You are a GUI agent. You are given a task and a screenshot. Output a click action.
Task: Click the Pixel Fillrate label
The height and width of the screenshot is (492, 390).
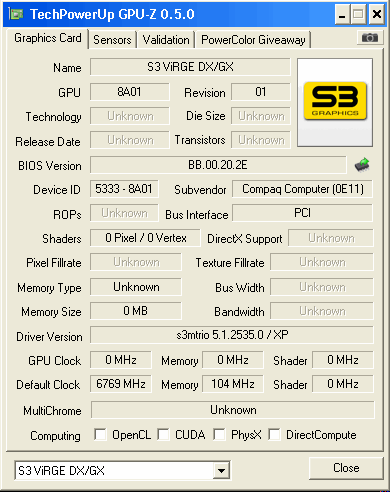pos(54,263)
